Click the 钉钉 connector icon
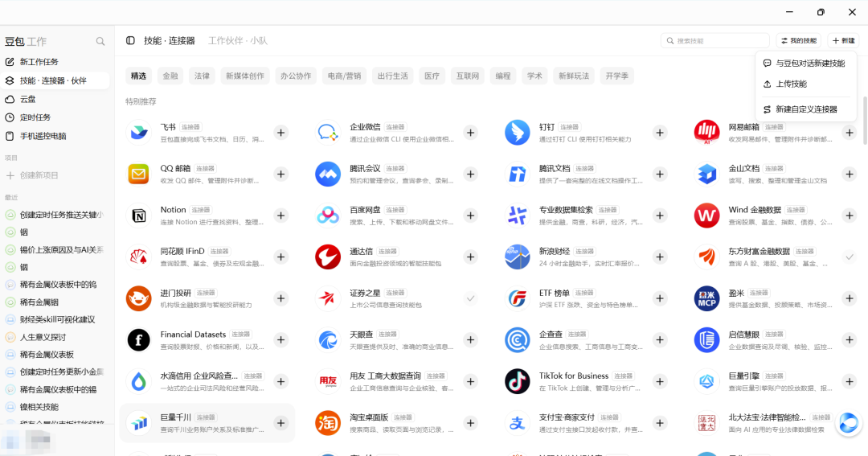 coord(517,133)
